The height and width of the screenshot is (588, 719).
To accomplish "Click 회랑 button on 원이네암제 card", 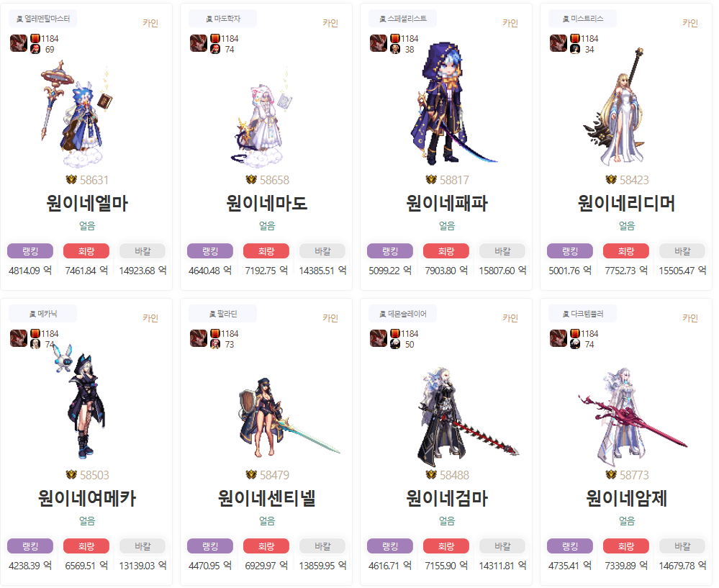I will pyautogui.click(x=626, y=546).
